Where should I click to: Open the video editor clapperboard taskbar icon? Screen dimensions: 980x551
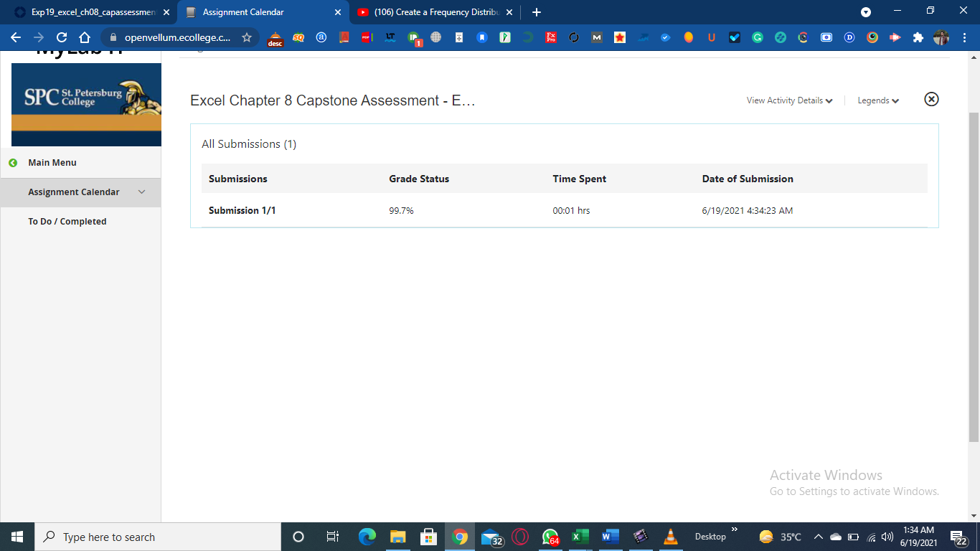coord(641,537)
